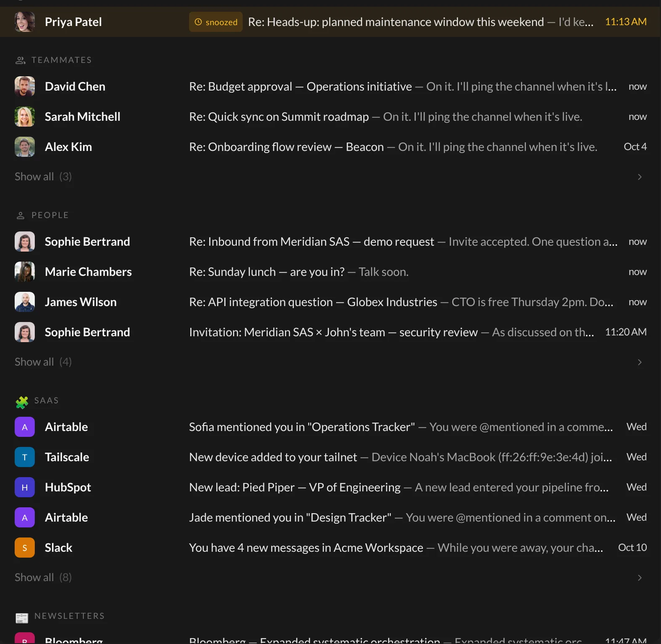661x644 pixels.
Task: Click the snoozed badge on Priya's email
Action: [216, 22]
